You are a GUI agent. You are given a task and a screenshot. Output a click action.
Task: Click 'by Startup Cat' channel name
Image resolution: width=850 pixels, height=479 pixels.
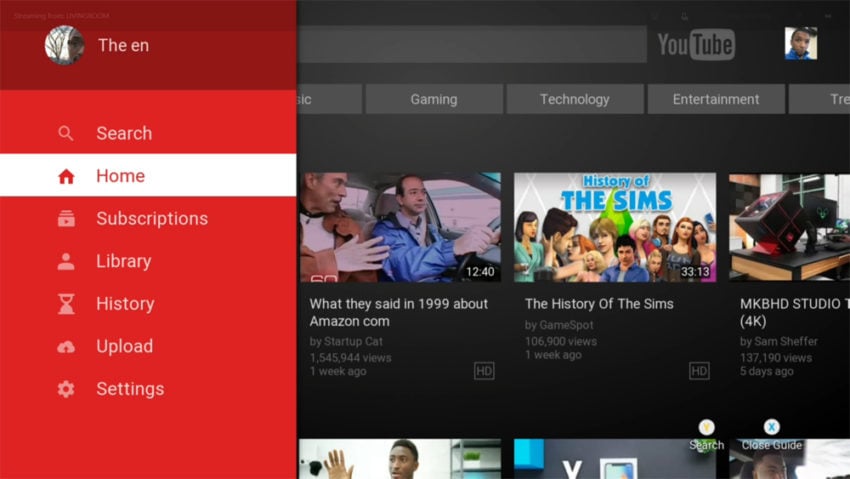pyautogui.click(x=346, y=341)
